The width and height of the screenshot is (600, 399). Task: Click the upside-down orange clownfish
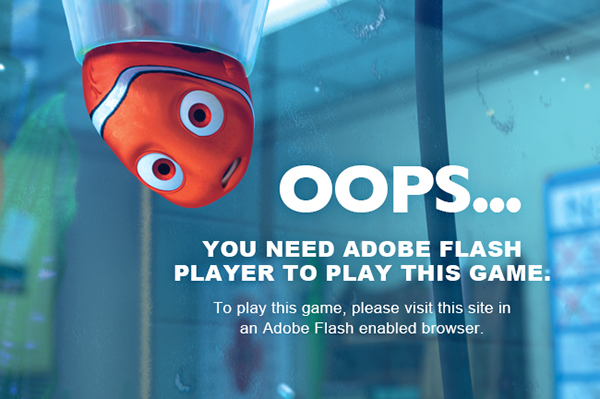168,124
